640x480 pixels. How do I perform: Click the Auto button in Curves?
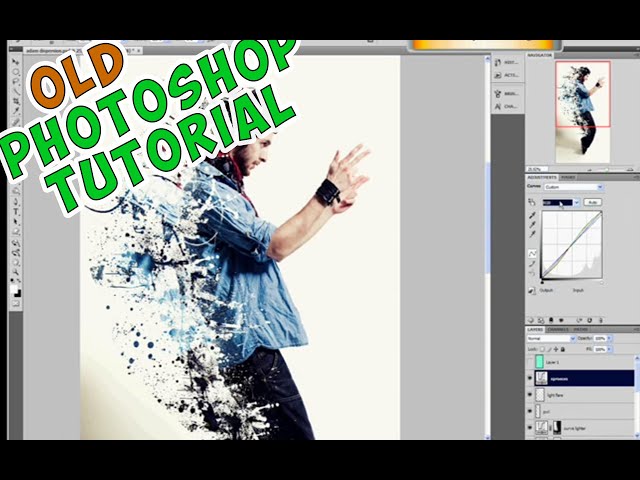click(592, 202)
